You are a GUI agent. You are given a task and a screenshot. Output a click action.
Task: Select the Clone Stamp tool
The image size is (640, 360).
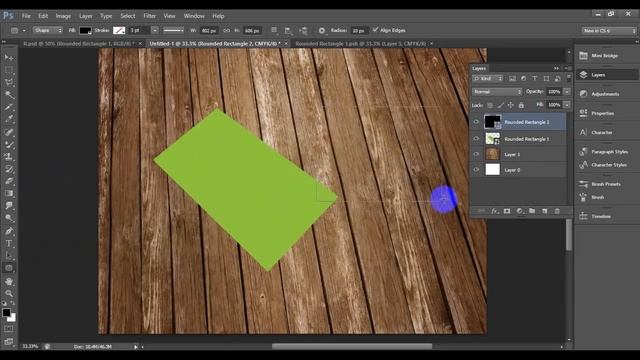pyautogui.click(x=9, y=157)
